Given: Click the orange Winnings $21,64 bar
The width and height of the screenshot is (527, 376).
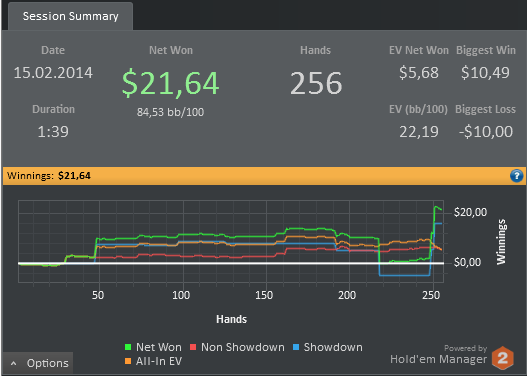Looking at the screenshot, I should click(x=264, y=176).
